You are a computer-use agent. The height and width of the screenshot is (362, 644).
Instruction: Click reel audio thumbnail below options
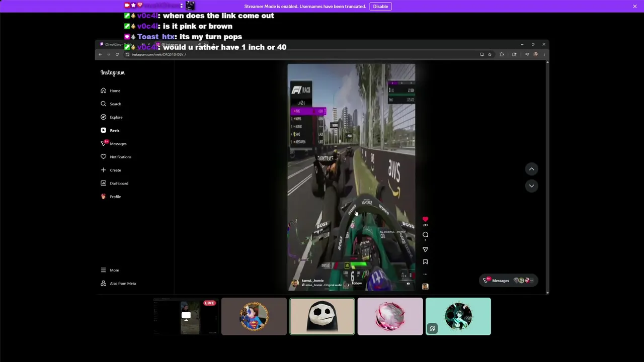(x=425, y=287)
